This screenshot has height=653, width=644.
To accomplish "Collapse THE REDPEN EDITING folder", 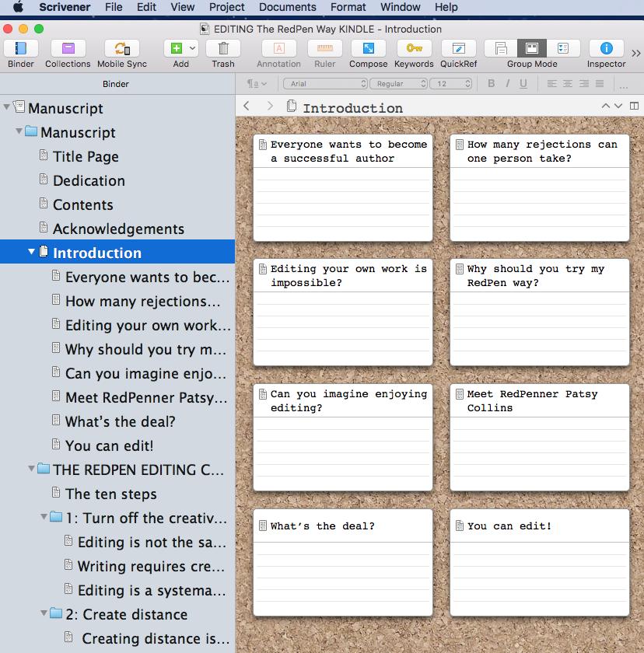I will click(31, 469).
